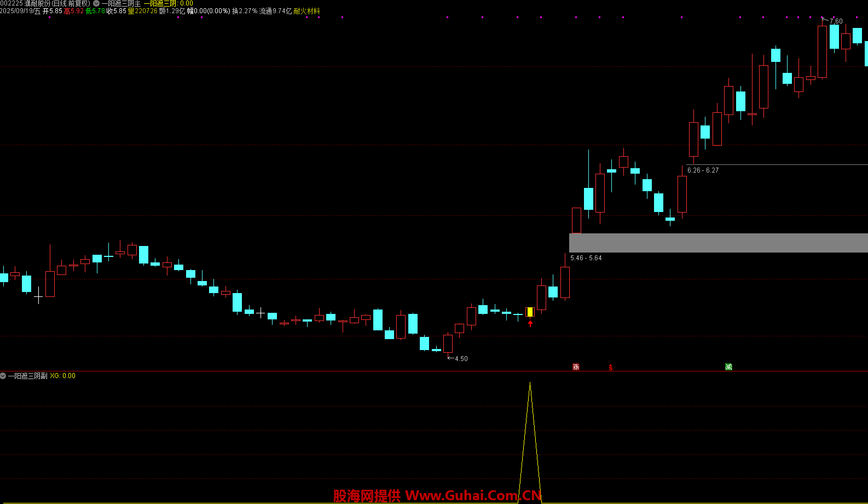This screenshot has height=504, width=868.
Task: Click the green 减 event marker icon
Action: (728, 367)
